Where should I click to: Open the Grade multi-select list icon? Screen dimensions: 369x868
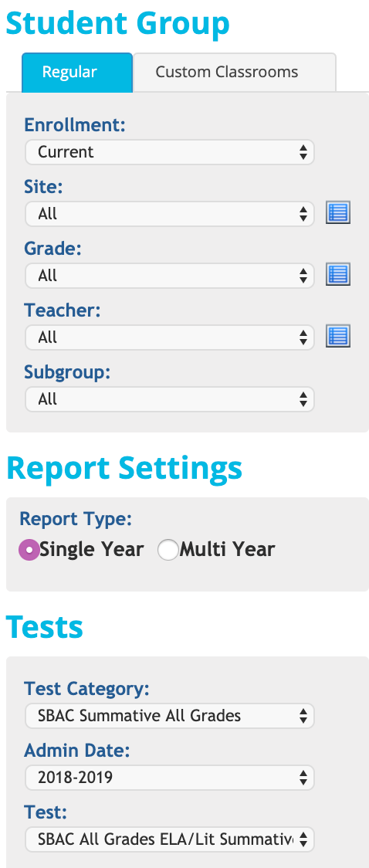coord(338,275)
